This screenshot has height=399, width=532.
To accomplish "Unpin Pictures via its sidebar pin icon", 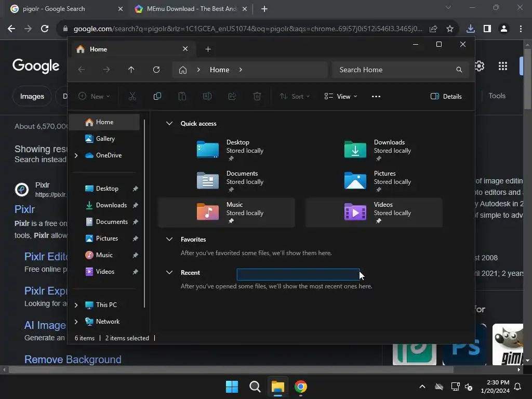I will point(136,238).
